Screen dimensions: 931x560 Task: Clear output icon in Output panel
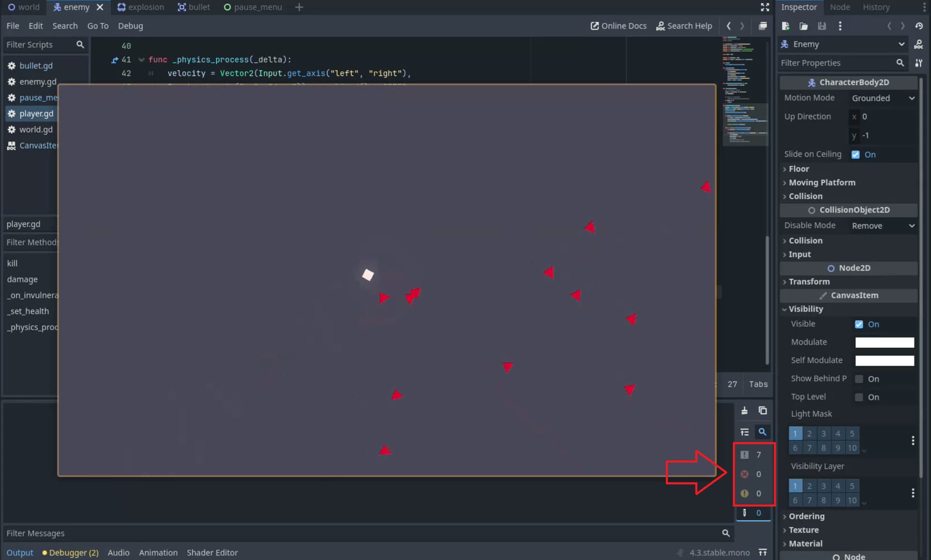744,411
